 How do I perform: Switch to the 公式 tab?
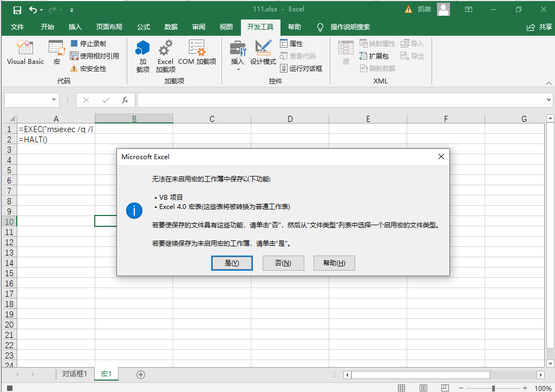(143, 27)
